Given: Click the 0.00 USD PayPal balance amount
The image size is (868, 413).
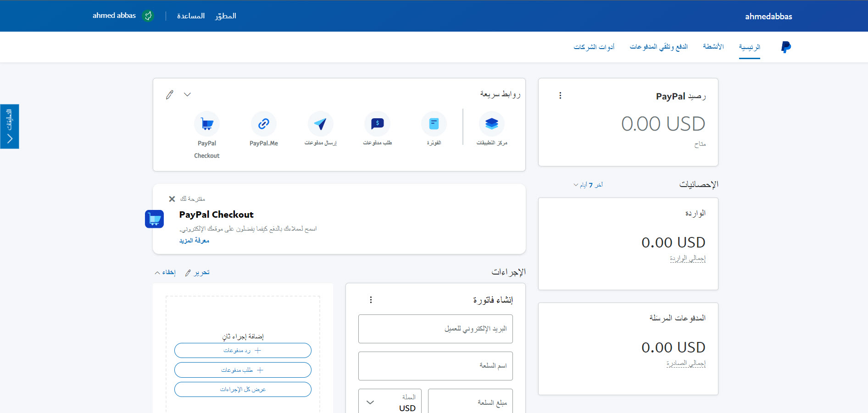Looking at the screenshot, I should coord(663,124).
